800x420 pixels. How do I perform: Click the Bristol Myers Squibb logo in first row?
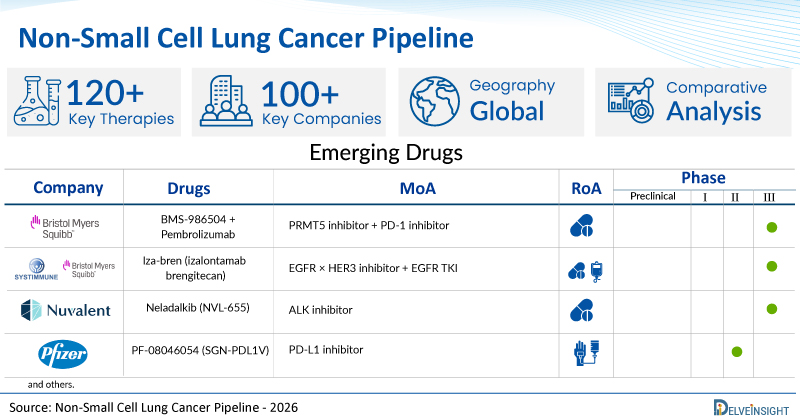pos(63,226)
